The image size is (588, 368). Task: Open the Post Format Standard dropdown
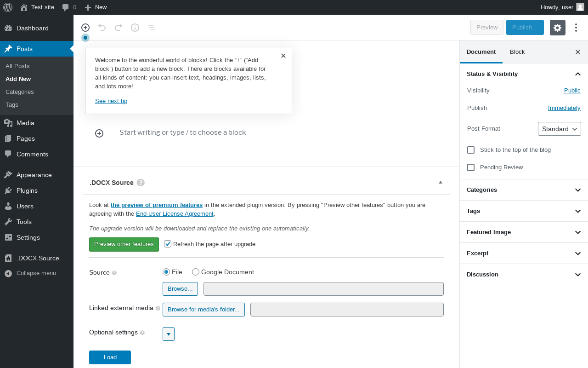[x=560, y=129]
